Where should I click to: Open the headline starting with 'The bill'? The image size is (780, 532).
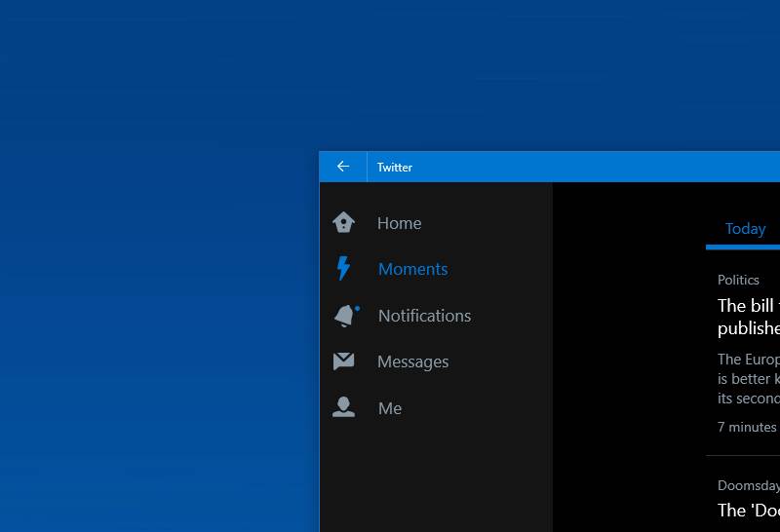coord(748,317)
